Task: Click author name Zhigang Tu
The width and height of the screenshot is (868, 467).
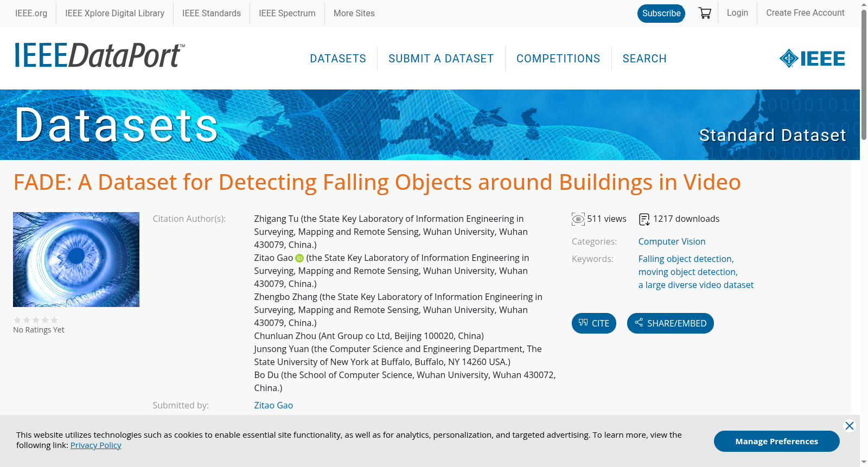Action: (276, 219)
